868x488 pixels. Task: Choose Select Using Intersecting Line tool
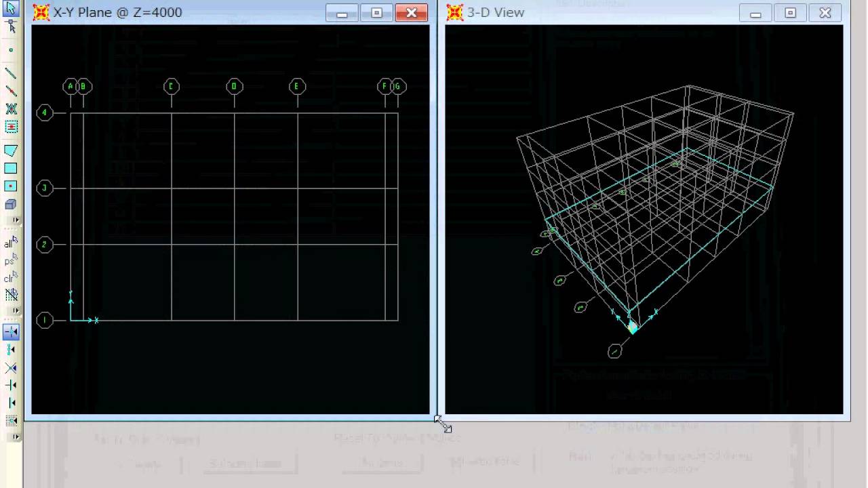(x=11, y=295)
